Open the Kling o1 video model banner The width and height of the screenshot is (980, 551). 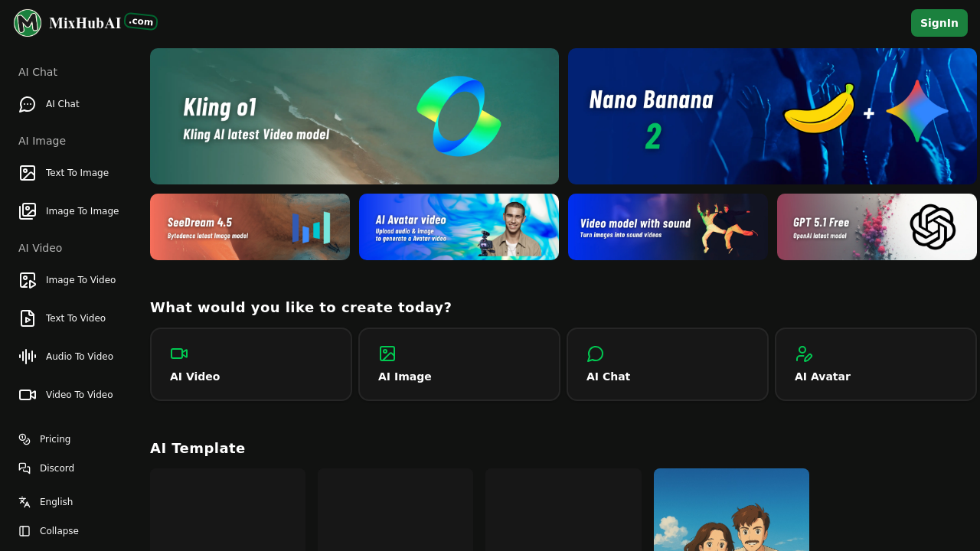click(x=354, y=116)
